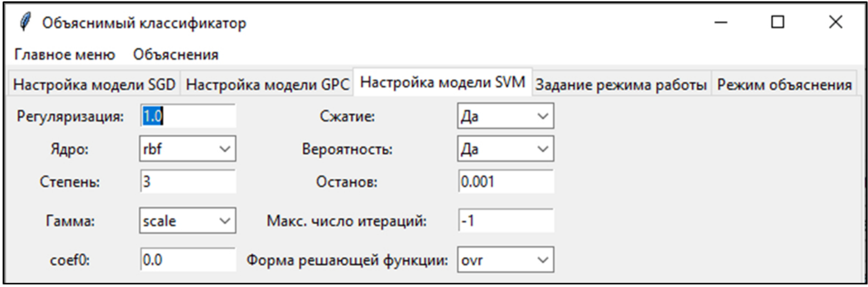Open the Вероятность dropdown

[505, 149]
